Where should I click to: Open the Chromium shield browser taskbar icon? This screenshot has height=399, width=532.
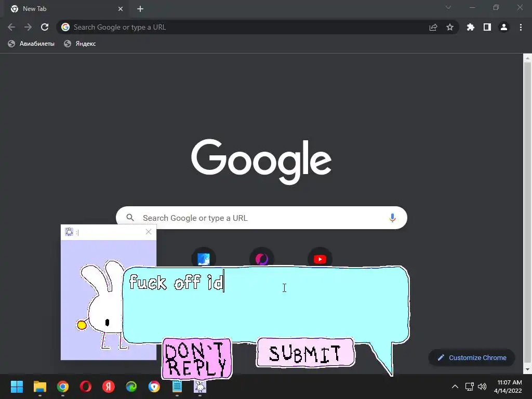tap(154, 387)
